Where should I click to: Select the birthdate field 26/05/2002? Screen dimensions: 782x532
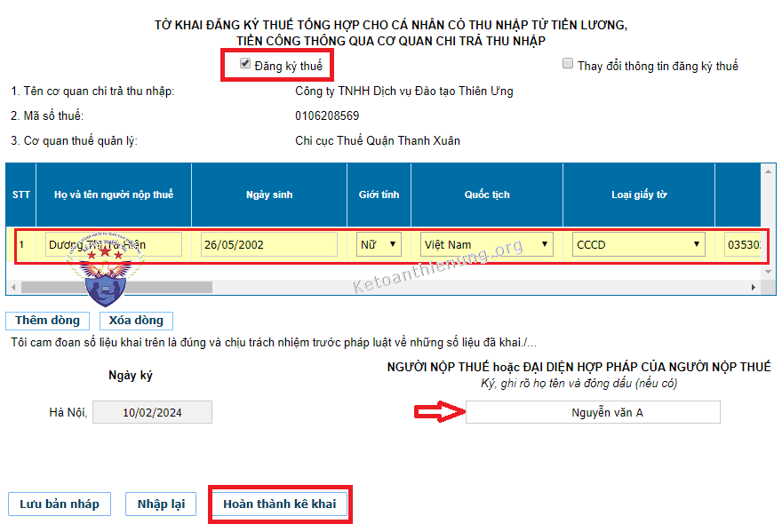tap(269, 244)
